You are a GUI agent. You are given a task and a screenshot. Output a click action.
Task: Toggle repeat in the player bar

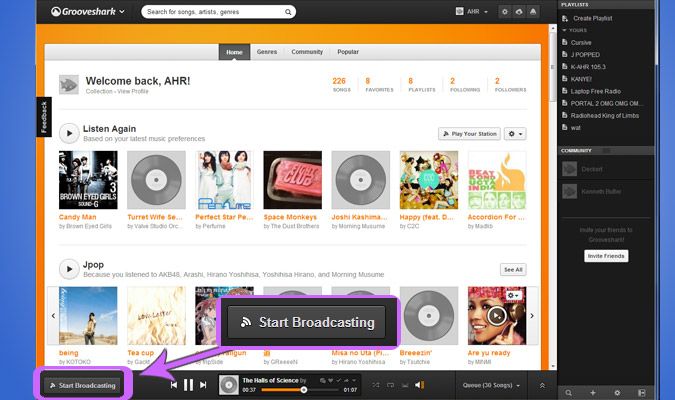pyautogui.click(x=390, y=385)
